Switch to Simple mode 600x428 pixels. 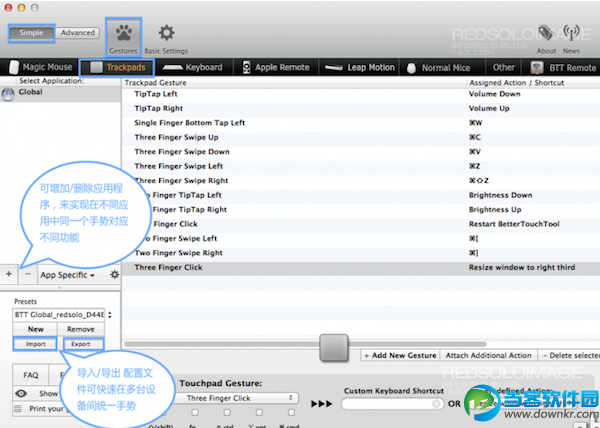31,33
